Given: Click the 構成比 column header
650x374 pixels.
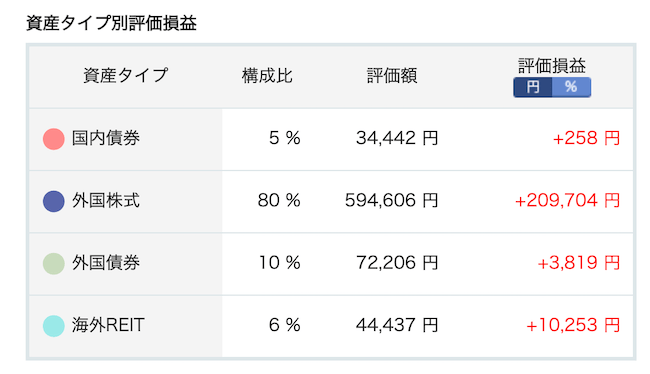Looking at the screenshot, I should pyautogui.click(x=267, y=76).
